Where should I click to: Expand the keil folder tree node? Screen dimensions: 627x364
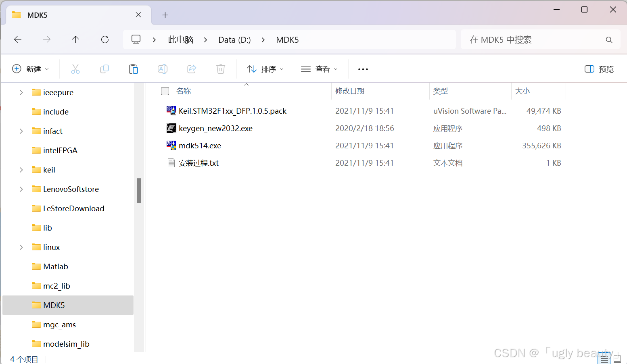(21, 170)
